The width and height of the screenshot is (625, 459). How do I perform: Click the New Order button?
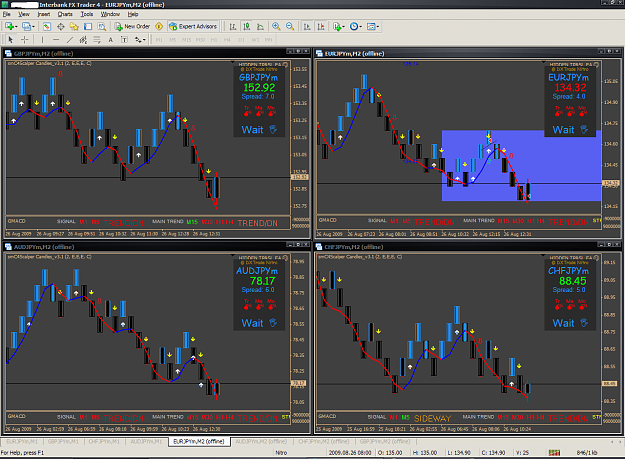132,26
